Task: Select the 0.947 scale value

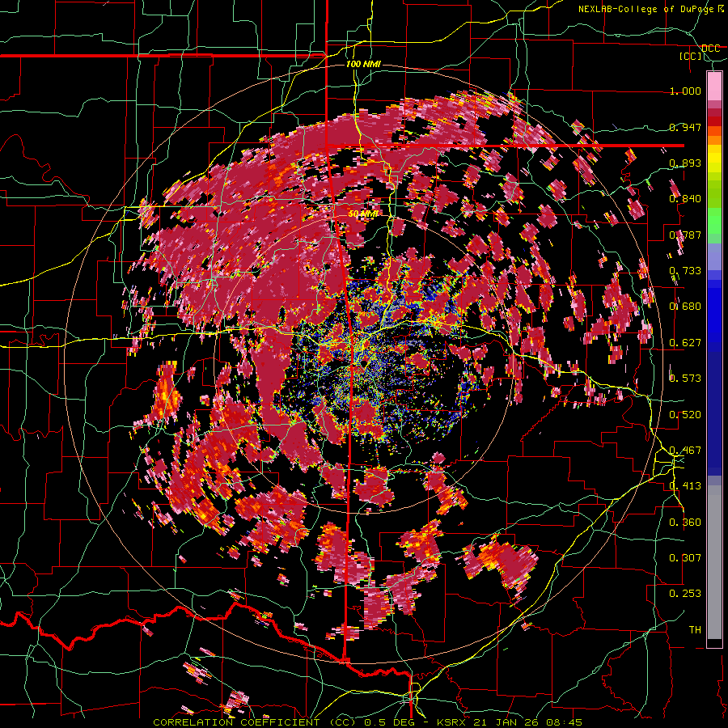Action: [685, 127]
